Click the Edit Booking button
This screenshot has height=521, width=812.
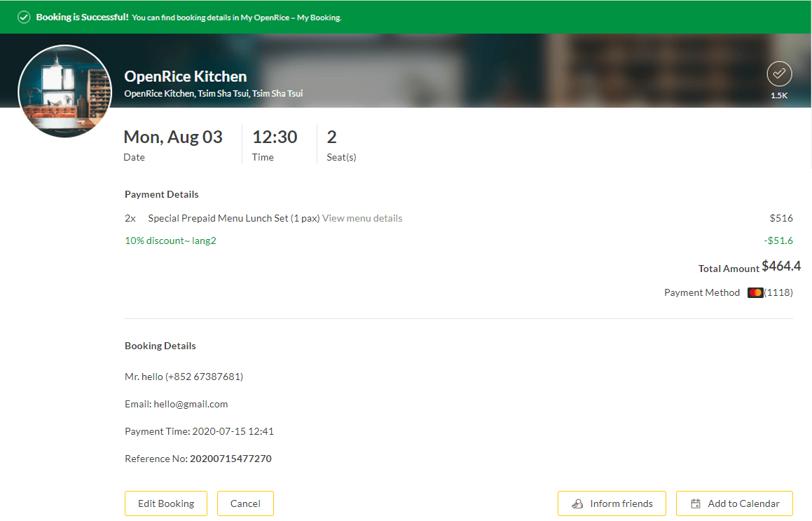[166, 503]
